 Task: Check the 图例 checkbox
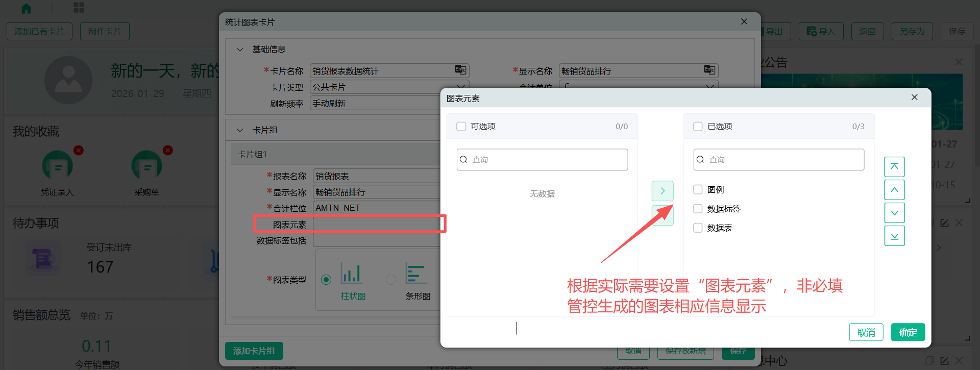(x=698, y=190)
